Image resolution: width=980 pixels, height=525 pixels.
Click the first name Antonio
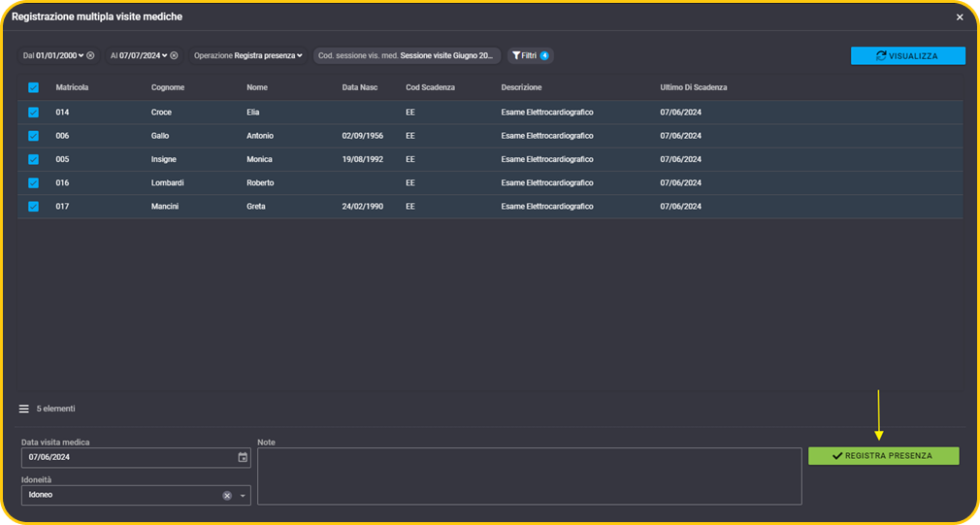coord(260,136)
